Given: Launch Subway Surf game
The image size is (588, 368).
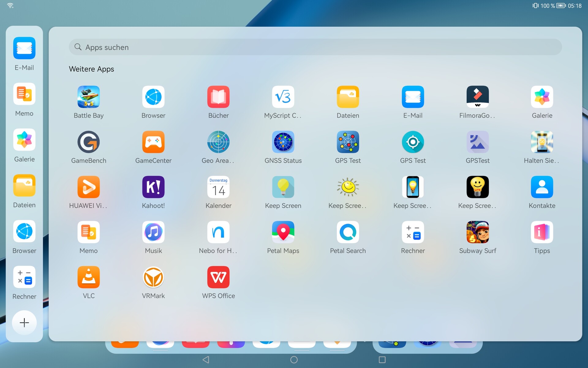Looking at the screenshot, I should coord(477,232).
